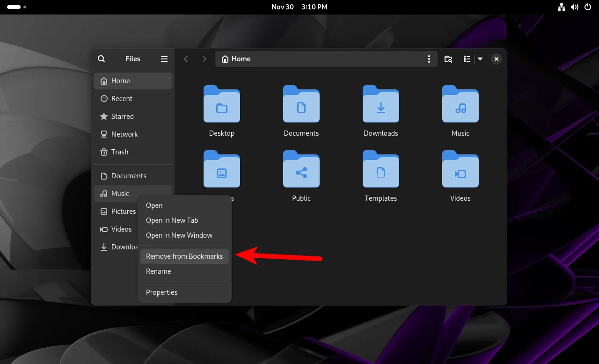Expand the view options dropdown arrow
Viewport: 599px width, 364px height.
click(x=480, y=59)
